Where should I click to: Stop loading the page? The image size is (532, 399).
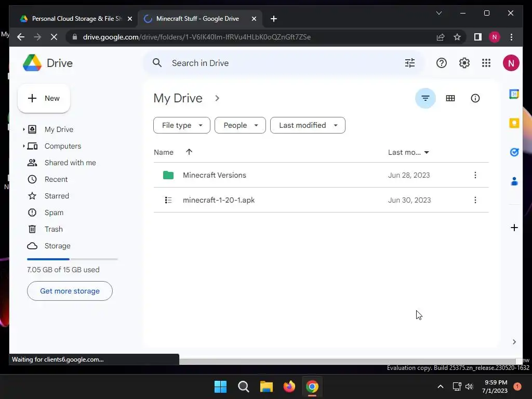54,37
